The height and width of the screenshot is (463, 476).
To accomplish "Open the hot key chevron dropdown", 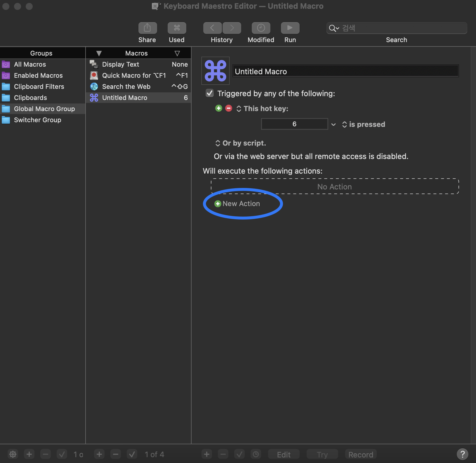I will [x=333, y=125].
